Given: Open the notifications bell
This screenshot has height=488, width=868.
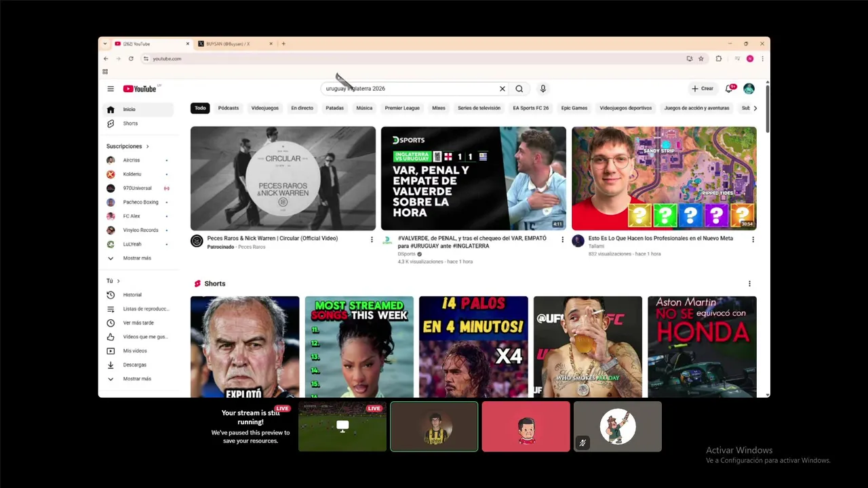Looking at the screenshot, I should 729,89.
